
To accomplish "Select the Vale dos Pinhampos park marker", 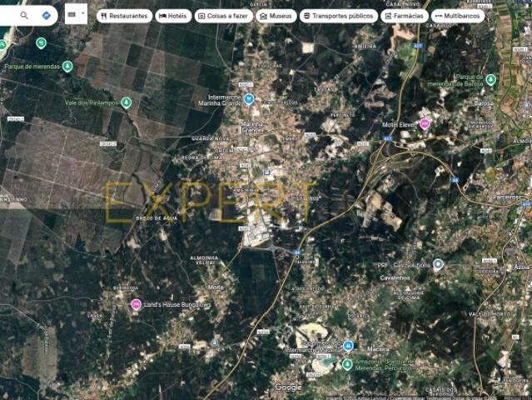I will pos(127,102).
